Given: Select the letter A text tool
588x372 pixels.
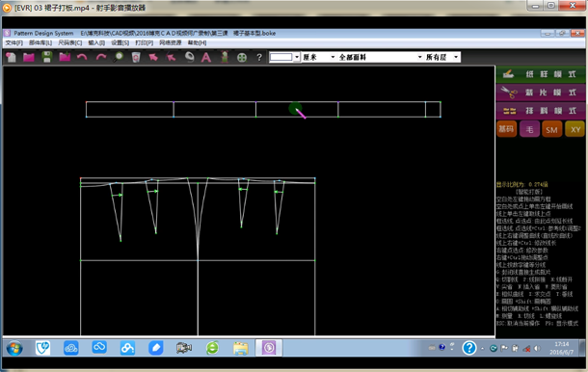Looking at the screenshot, I should [x=206, y=58].
